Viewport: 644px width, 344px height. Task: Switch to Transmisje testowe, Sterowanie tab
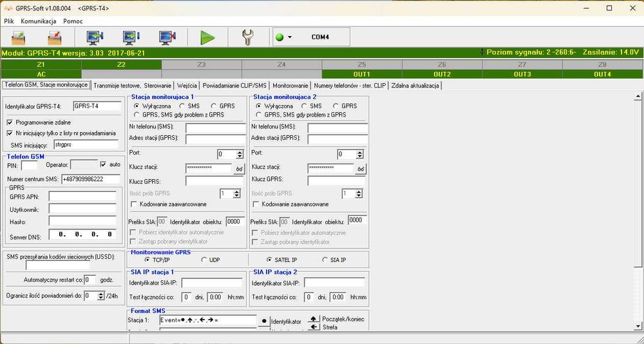[132, 86]
